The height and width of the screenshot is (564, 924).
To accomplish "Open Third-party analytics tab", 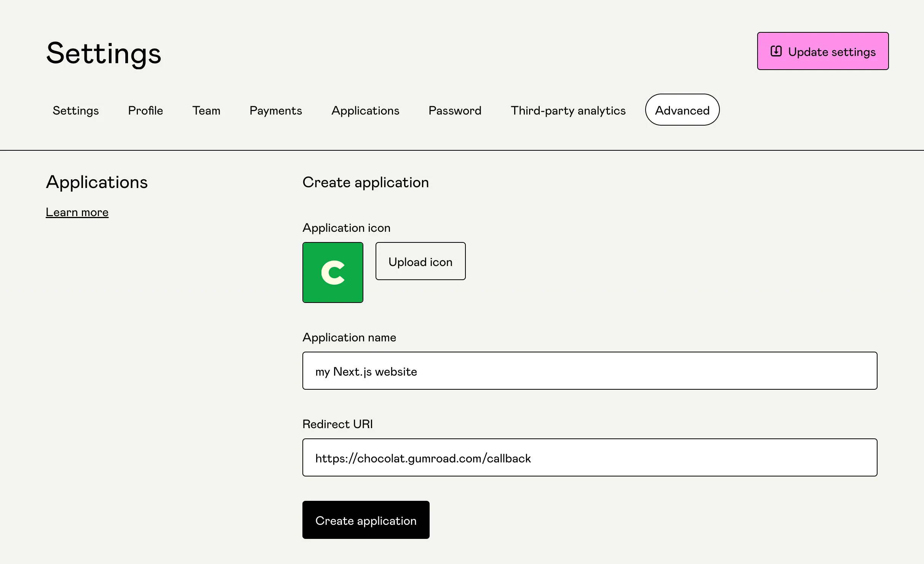I will point(568,110).
